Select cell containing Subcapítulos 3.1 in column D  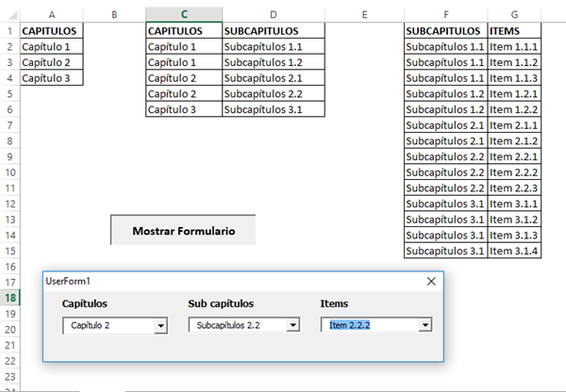tap(273, 109)
